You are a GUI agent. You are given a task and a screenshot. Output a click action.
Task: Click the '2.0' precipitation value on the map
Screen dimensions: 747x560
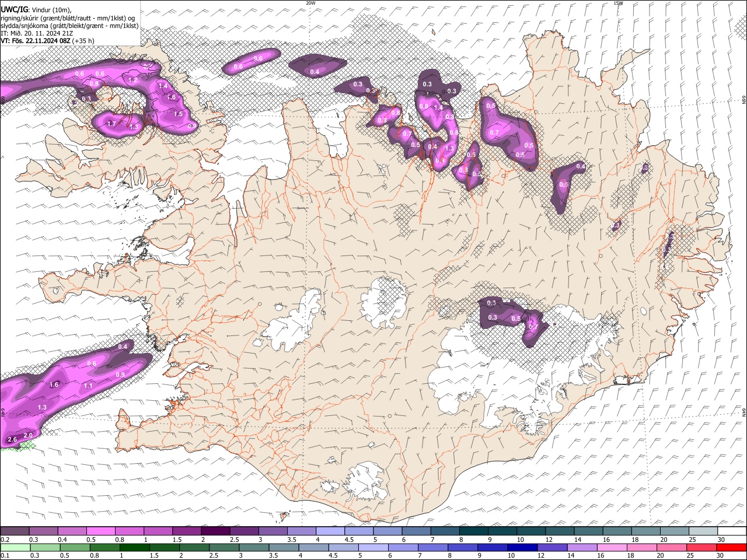coord(28,436)
